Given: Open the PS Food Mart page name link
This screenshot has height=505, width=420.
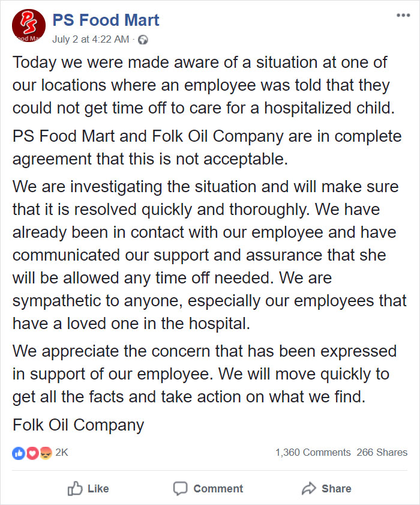Looking at the screenshot, I should [106, 20].
